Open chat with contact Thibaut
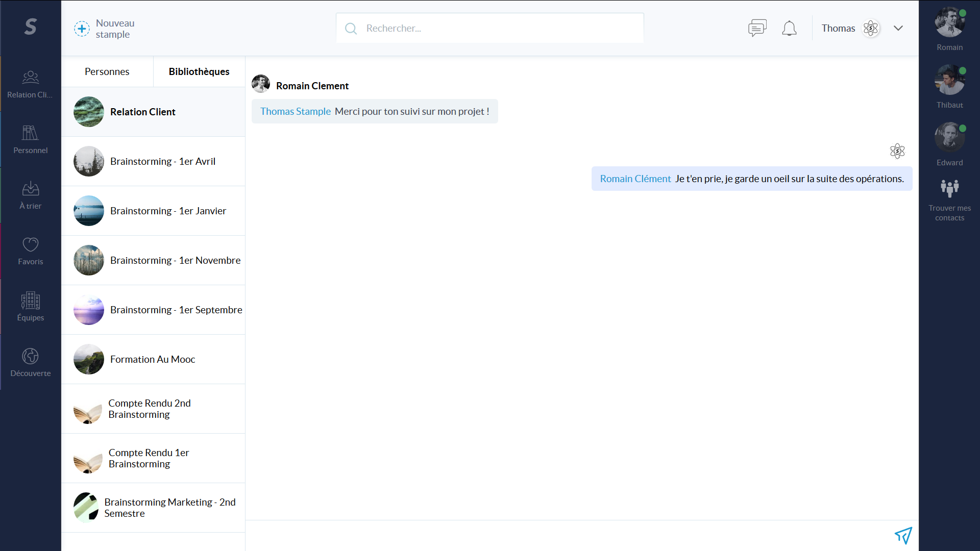Screen dimensions: 980x551 (x=950, y=87)
